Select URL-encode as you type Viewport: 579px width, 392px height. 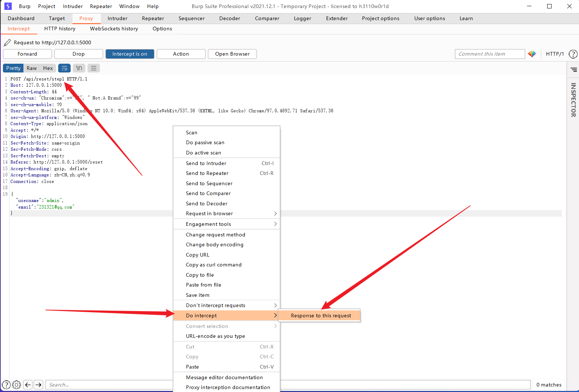click(227, 336)
